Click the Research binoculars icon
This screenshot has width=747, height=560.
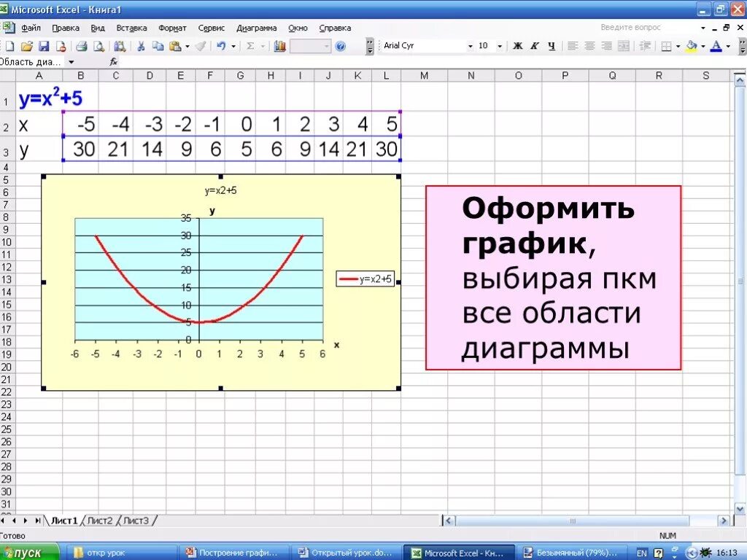tap(120, 46)
